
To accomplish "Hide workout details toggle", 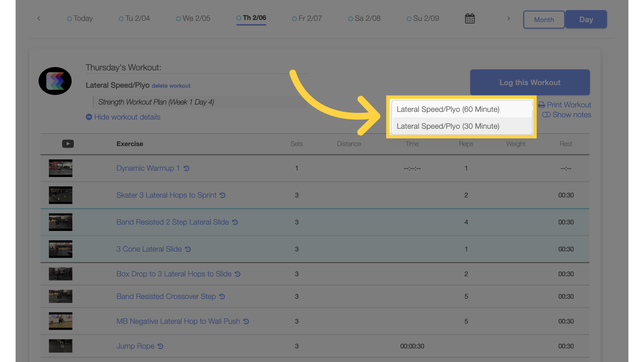I will click(x=123, y=117).
